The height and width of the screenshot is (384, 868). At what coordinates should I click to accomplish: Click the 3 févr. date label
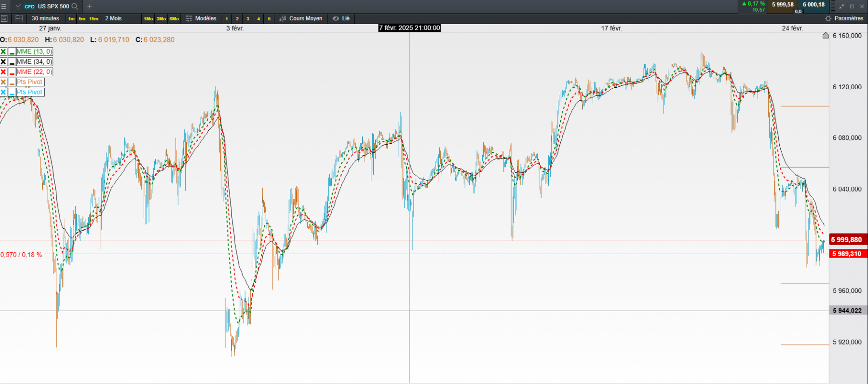(235, 28)
